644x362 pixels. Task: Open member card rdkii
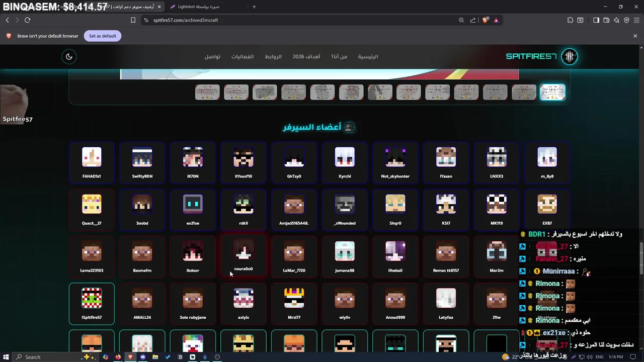coord(244,210)
